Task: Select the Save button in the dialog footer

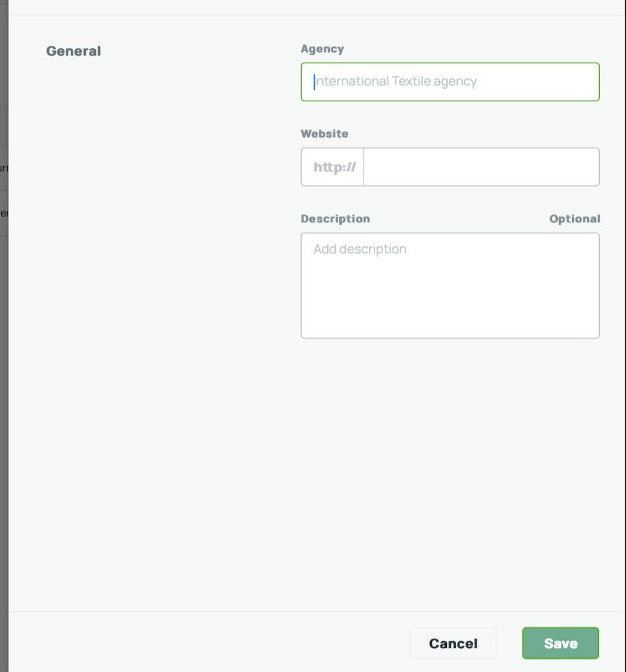Action: pyautogui.click(x=560, y=643)
